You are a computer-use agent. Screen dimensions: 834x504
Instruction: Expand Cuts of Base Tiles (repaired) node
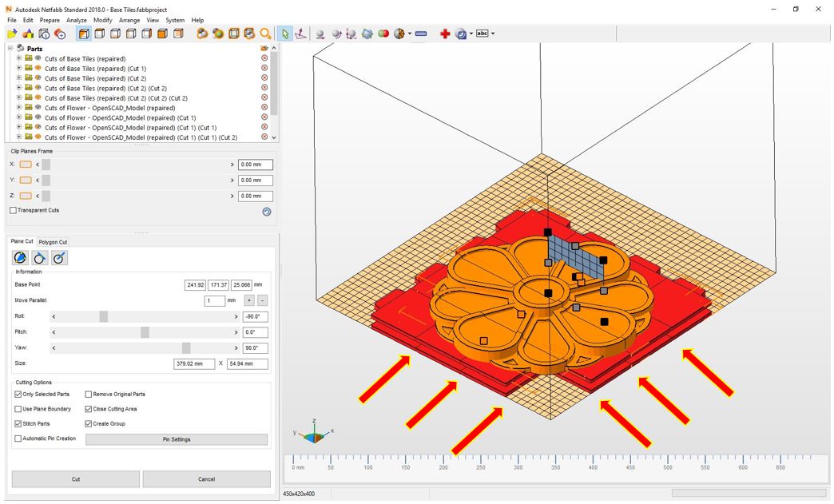coord(19,58)
